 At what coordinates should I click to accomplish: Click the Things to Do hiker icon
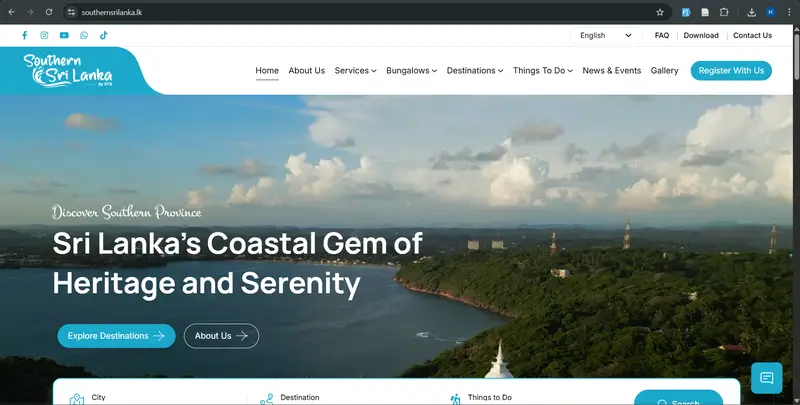point(455,399)
